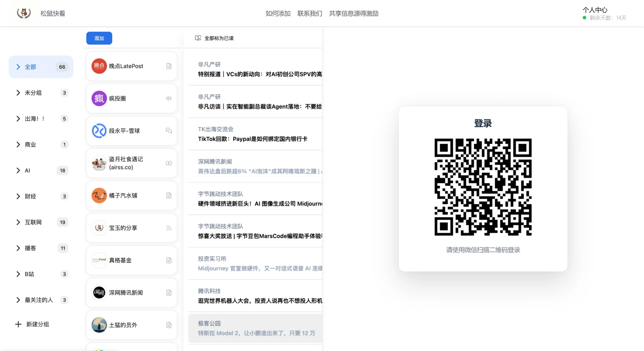
Task: Click the 18 count badge on AI
Action: coord(62,170)
